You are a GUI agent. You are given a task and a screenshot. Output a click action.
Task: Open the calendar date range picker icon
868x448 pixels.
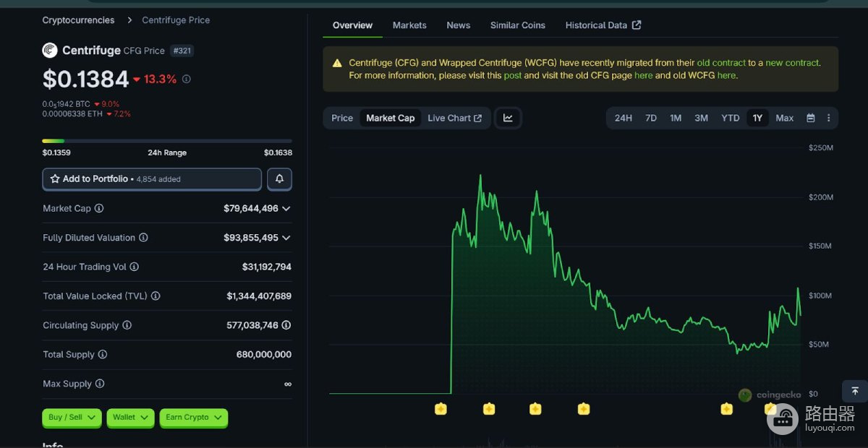point(811,118)
